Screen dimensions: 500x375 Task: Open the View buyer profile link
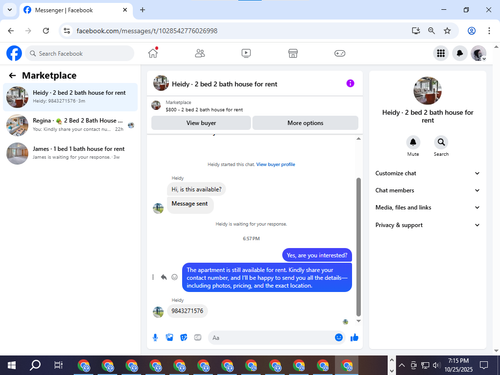coord(276,164)
